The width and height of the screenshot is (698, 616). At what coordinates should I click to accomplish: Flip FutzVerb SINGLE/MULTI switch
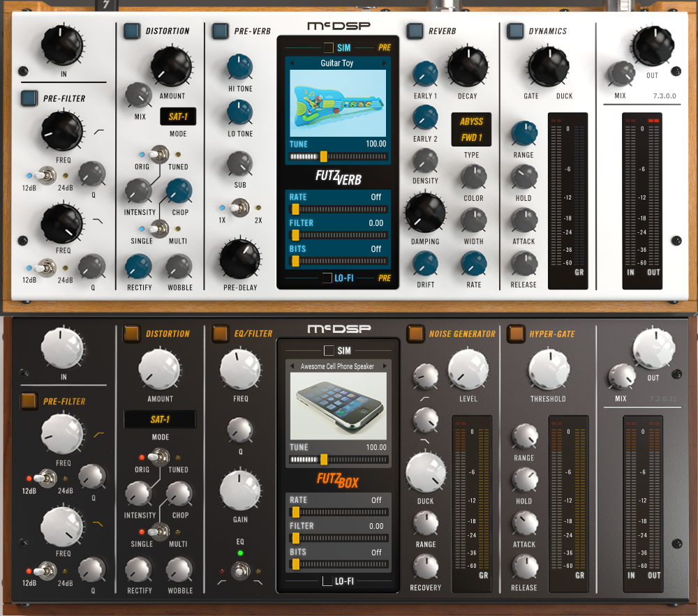click(x=159, y=229)
